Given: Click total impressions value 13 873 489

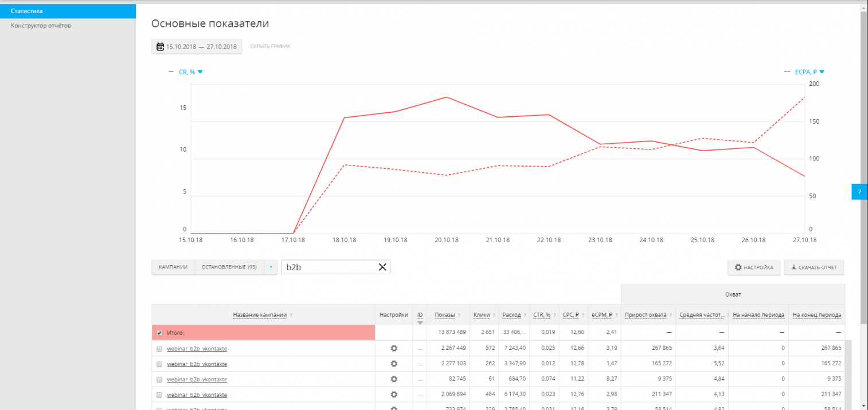Looking at the screenshot, I should click(452, 333).
